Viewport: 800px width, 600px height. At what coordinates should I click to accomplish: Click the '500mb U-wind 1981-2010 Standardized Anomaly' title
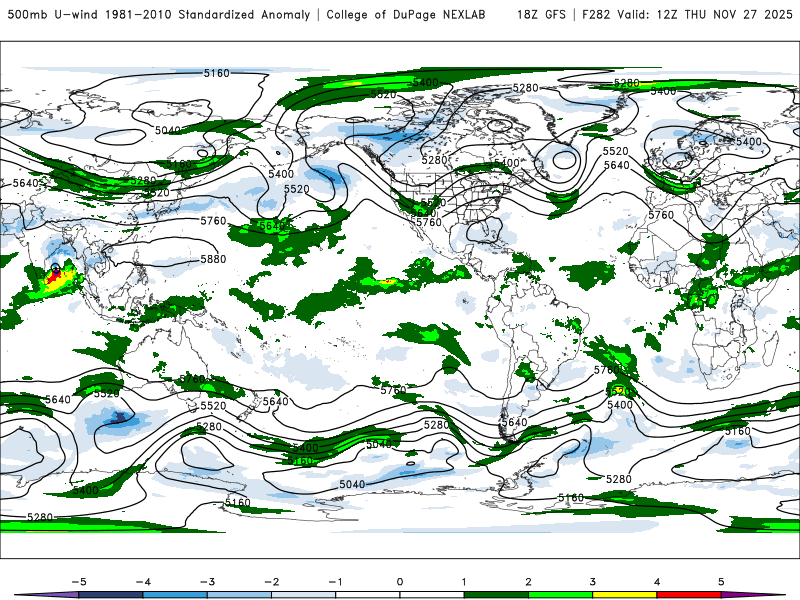coord(159,14)
